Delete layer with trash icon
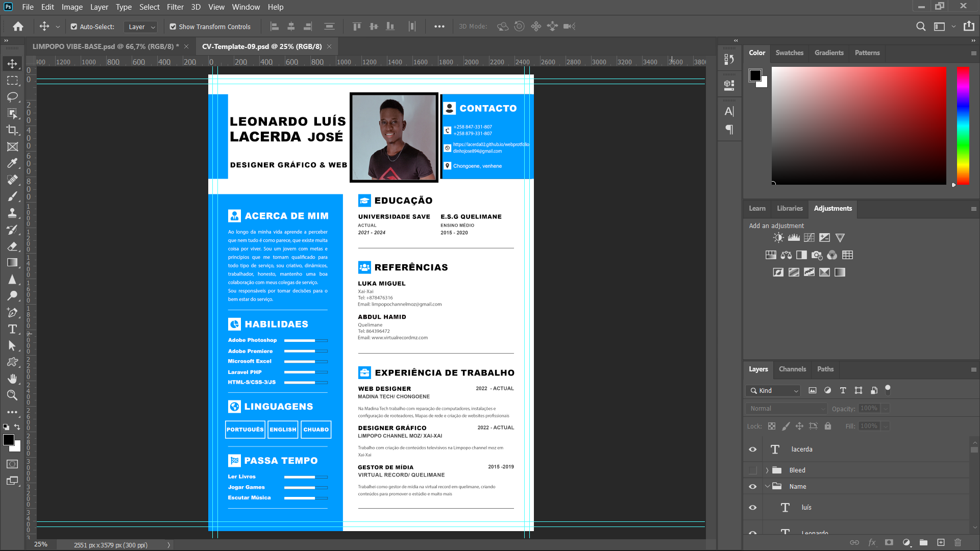Screen dimensions: 980x551 958,542
